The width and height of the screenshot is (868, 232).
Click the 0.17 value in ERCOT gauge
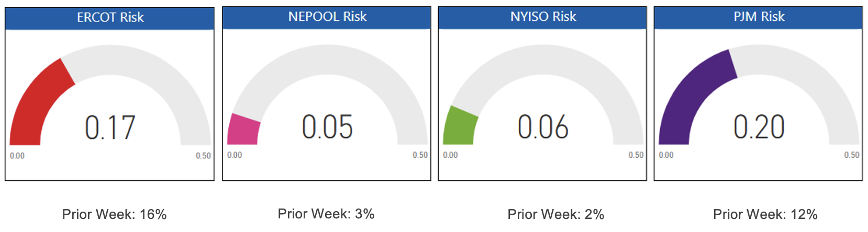(x=110, y=127)
